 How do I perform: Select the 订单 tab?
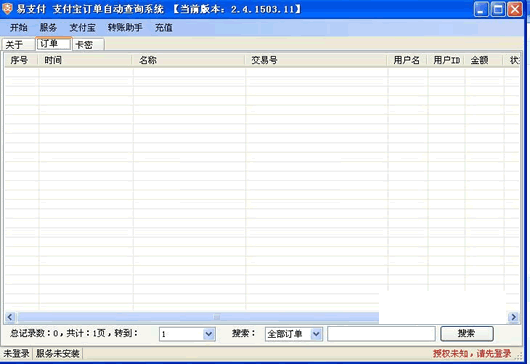(54, 44)
